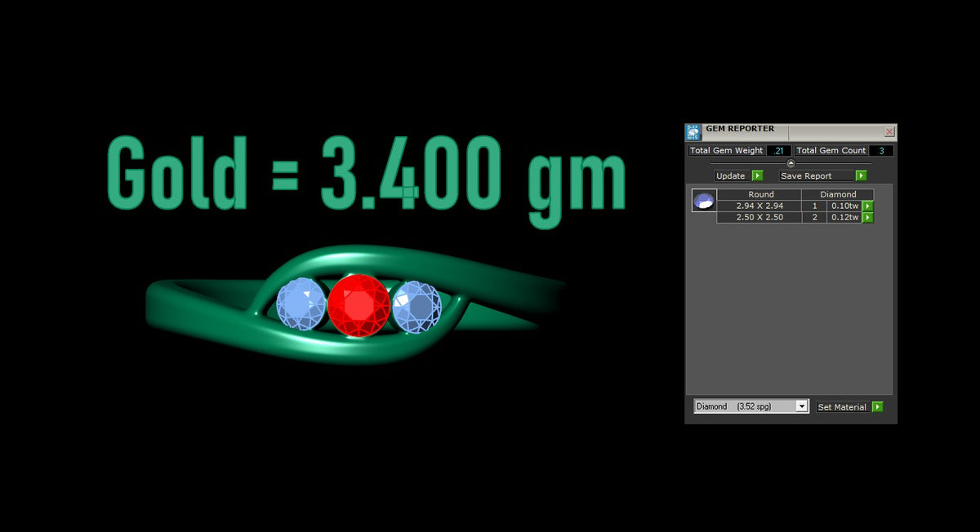
Task: Click the Set Material button
Action: 844,406
